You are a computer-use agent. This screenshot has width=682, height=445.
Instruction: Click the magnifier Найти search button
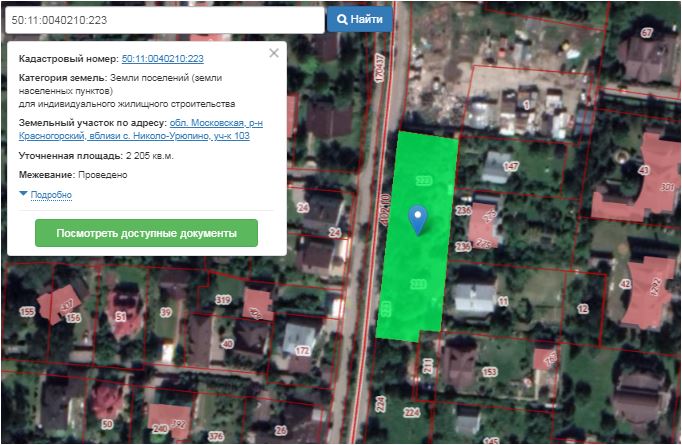pyautogui.click(x=359, y=19)
